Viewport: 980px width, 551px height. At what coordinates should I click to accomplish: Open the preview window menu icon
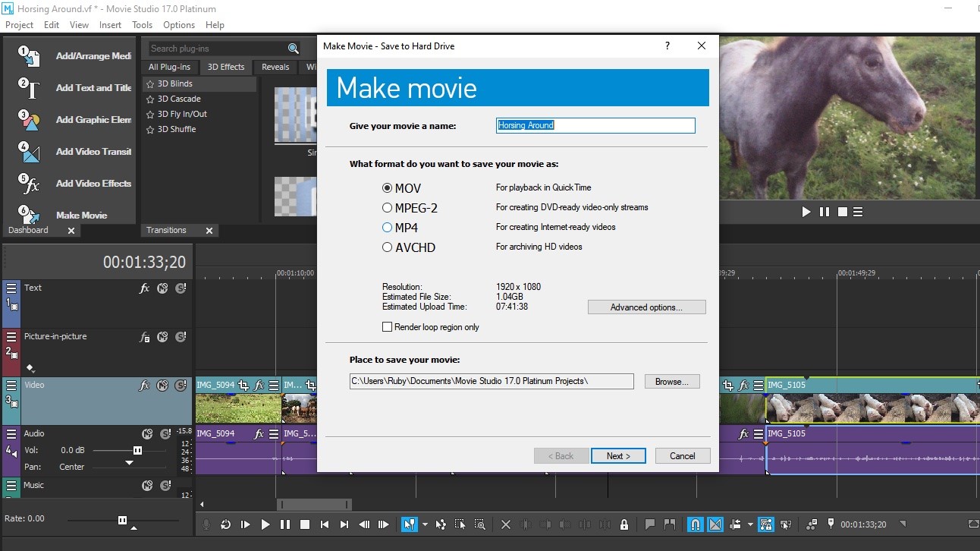(x=859, y=212)
